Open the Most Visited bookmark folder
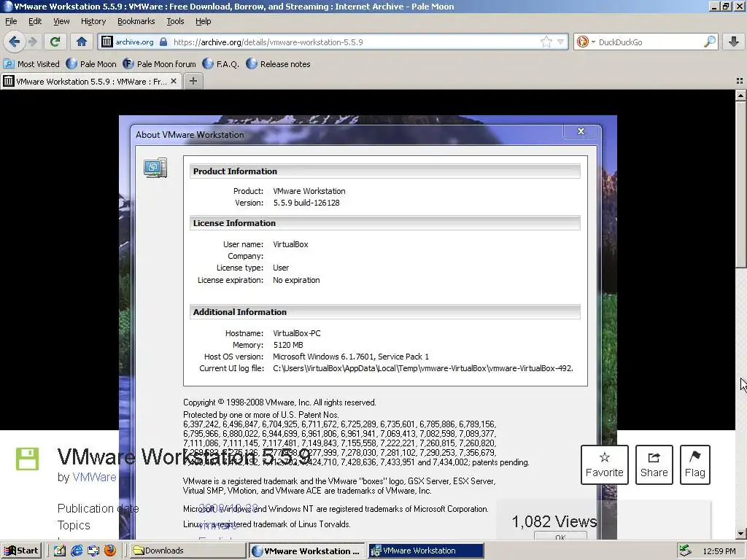747x560 pixels. pyautogui.click(x=31, y=64)
